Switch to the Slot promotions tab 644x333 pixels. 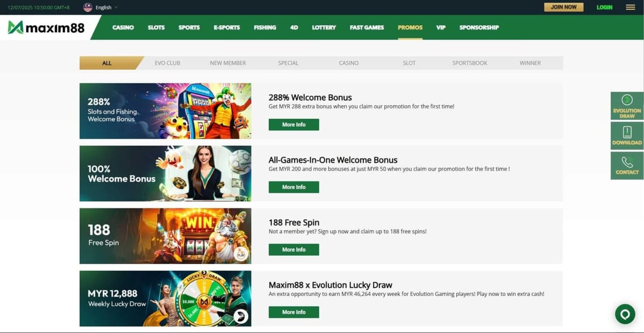409,63
